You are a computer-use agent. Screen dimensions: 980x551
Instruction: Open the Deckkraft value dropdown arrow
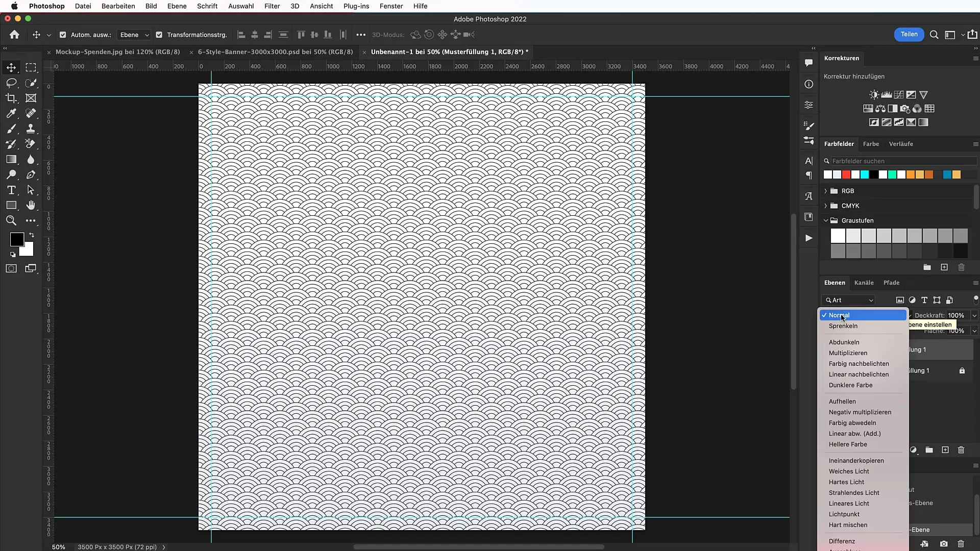coord(974,315)
